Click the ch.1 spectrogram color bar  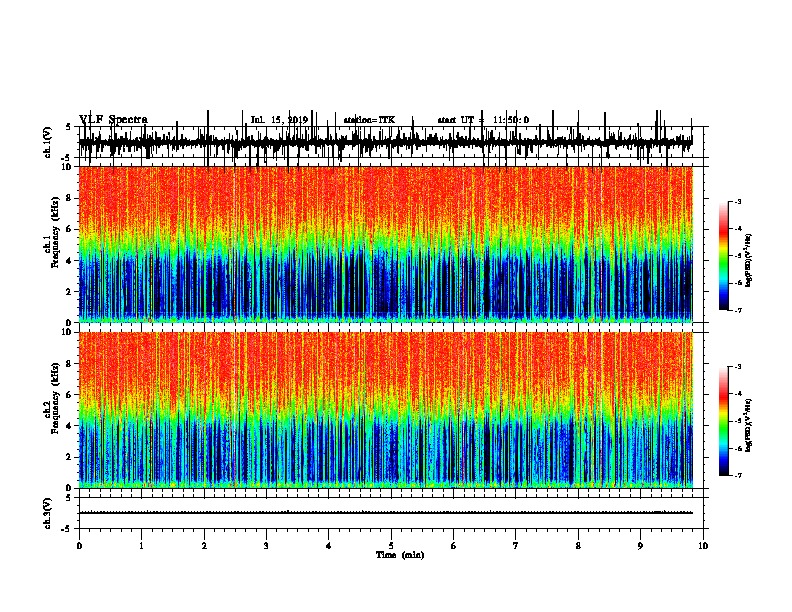tap(724, 256)
